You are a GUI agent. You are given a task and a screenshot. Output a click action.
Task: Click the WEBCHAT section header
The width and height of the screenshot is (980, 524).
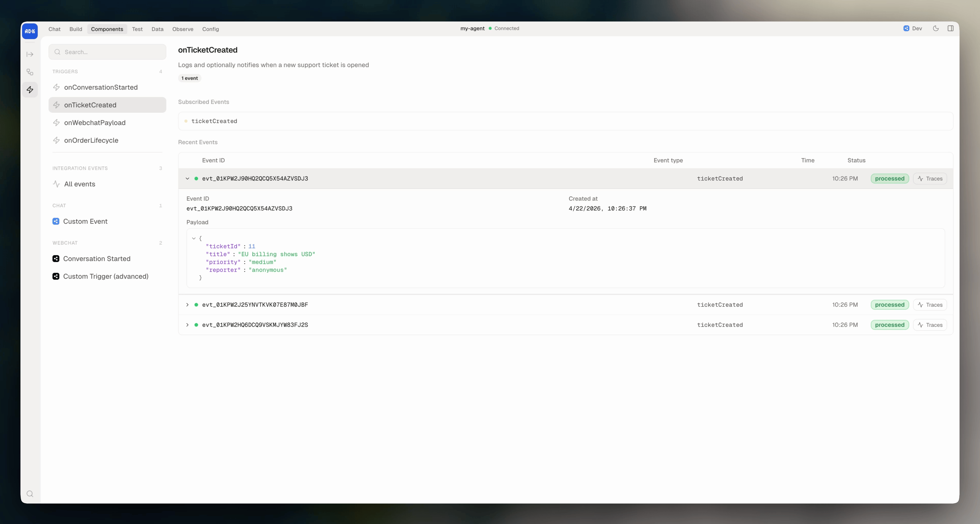click(x=65, y=243)
